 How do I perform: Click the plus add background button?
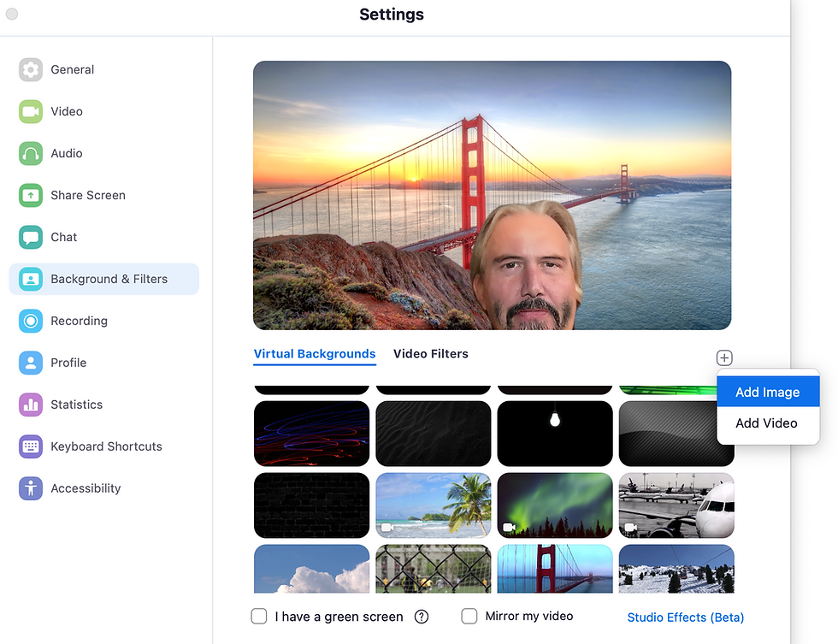pos(724,357)
